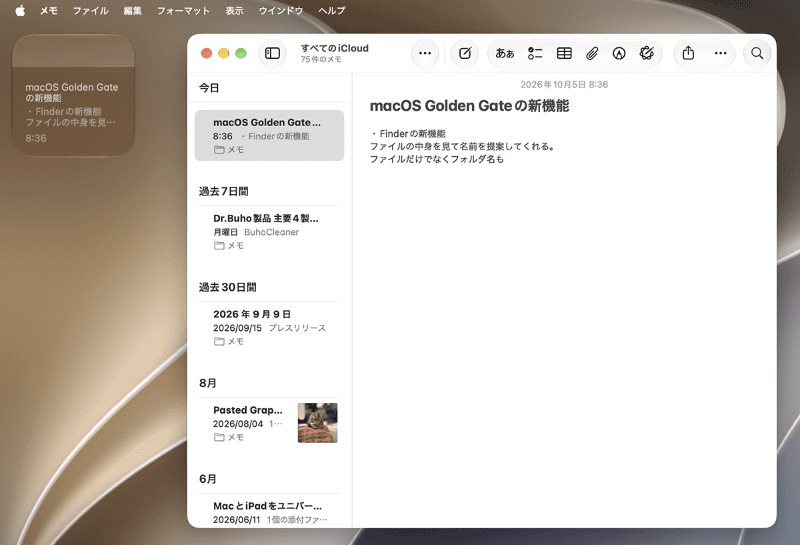800x545 pixels.
Task: Click the 8月 section header
Action: tap(208, 383)
